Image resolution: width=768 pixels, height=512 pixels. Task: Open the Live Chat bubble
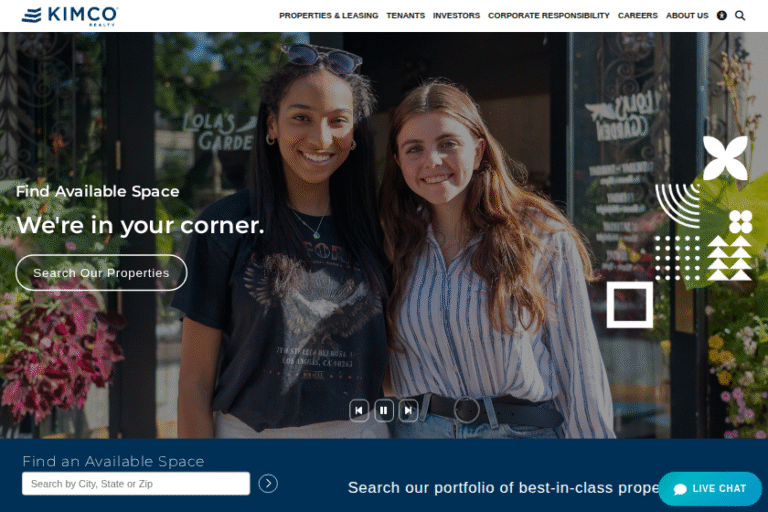tap(710, 488)
